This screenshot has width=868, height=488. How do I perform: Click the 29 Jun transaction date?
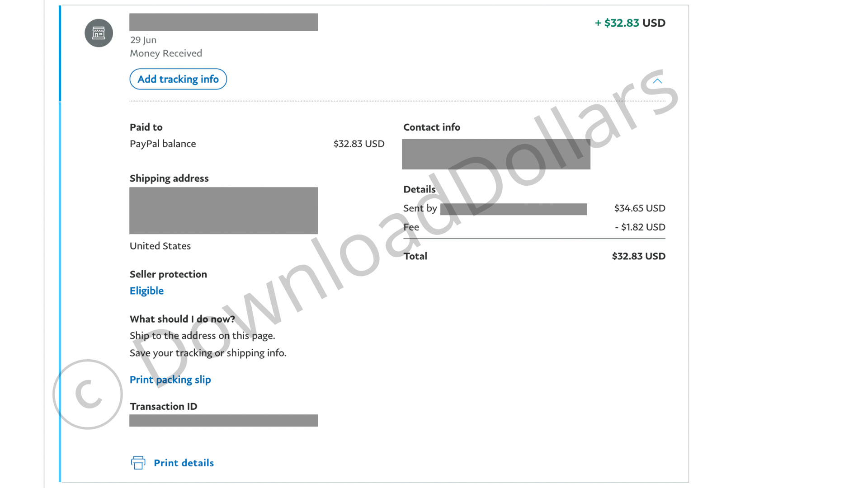tap(143, 40)
